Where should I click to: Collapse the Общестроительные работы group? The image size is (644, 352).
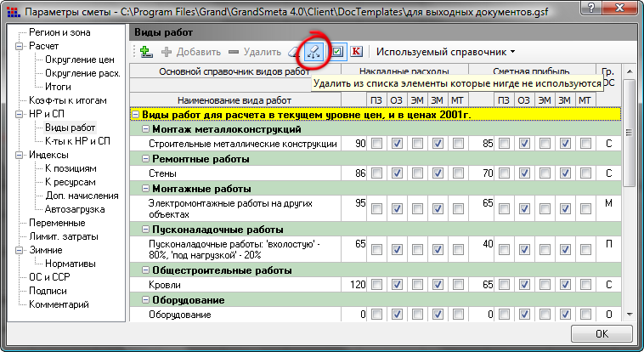145,270
